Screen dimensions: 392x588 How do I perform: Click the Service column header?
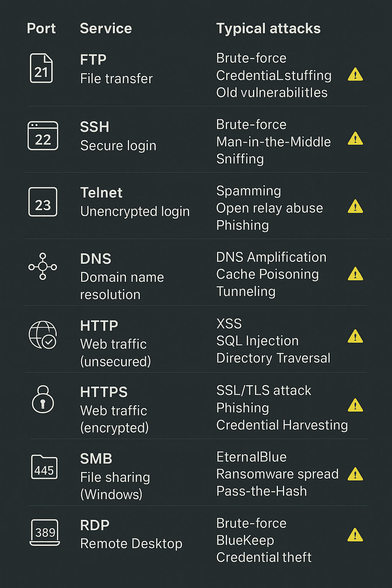[106, 28]
